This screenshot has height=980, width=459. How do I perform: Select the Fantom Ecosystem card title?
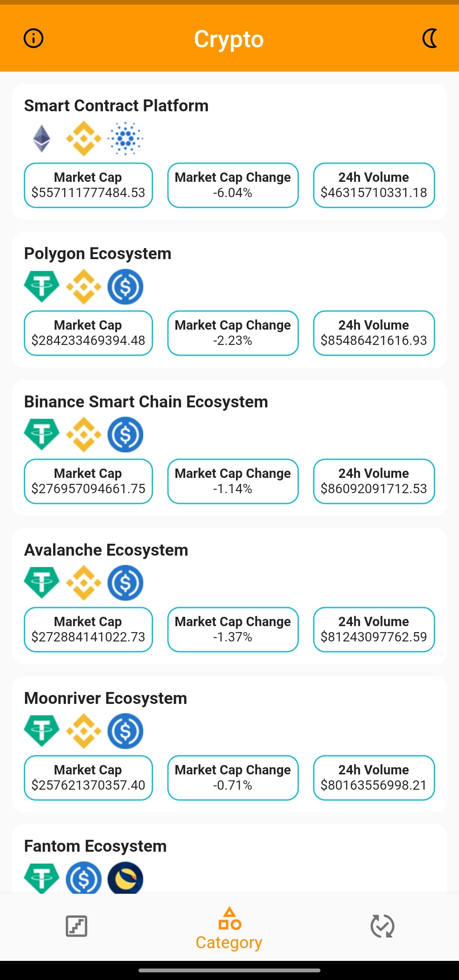(95, 846)
